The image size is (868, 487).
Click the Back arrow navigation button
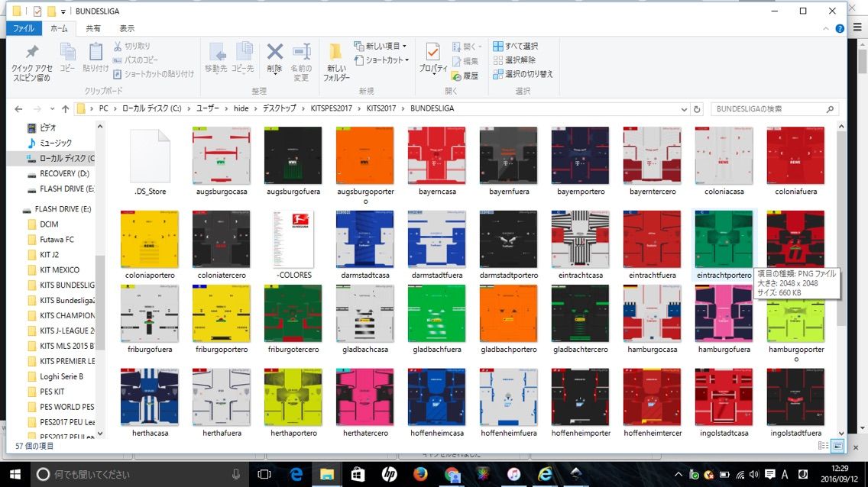[x=18, y=109]
